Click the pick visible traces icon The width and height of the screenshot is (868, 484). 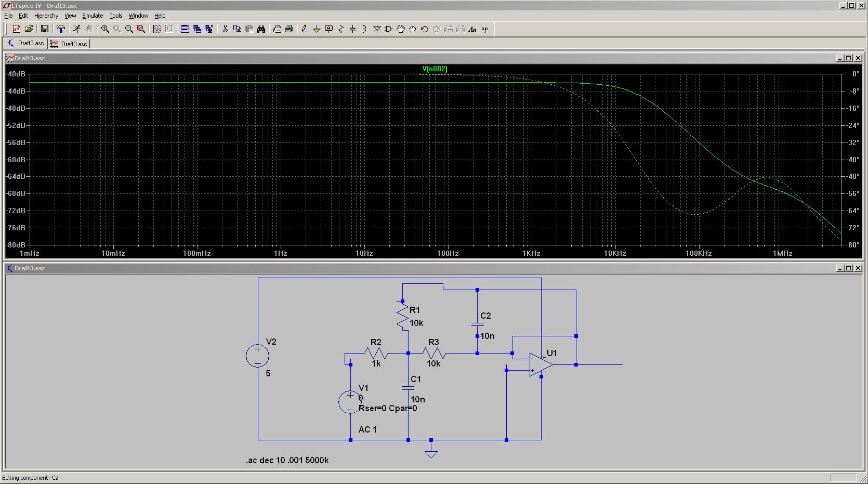coord(157,29)
